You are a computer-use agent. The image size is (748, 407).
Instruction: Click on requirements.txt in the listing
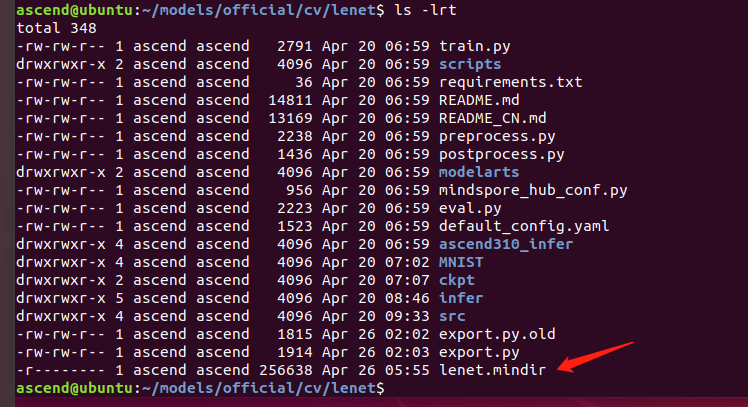(510, 82)
